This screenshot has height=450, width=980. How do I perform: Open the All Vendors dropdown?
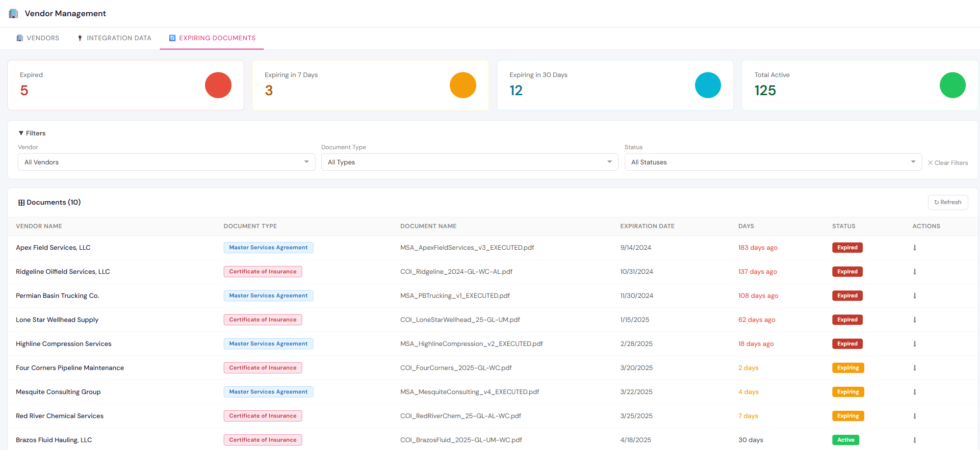166,162
